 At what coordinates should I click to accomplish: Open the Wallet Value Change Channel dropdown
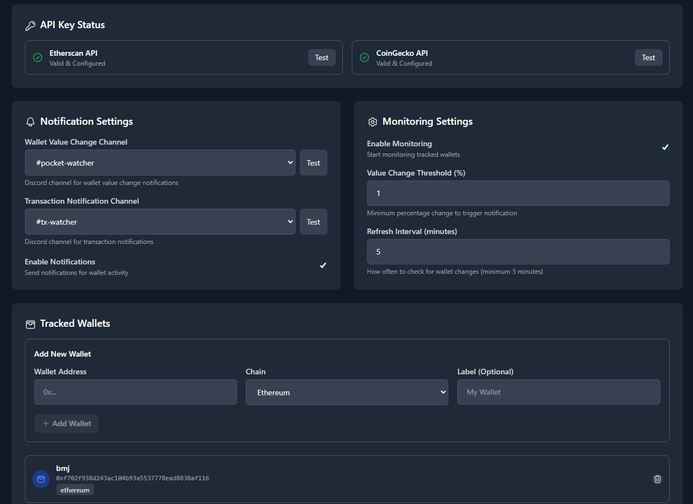[x=160, y=163]
